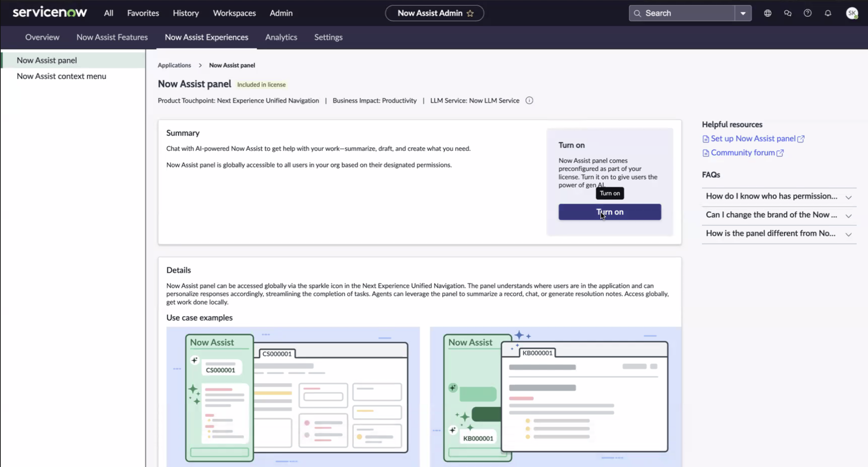Select Now Assist panel in sidebar
Screen dimensions: 868x467
click(x=73, y=60)
